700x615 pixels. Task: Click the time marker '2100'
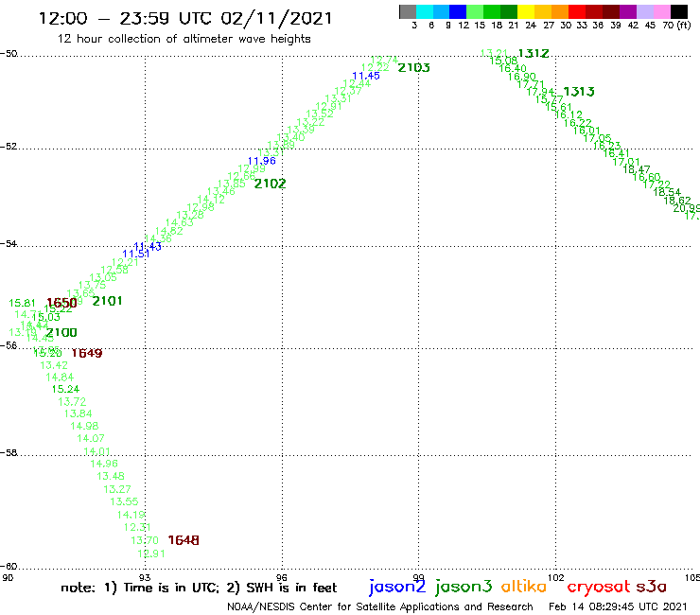point(61,333)
